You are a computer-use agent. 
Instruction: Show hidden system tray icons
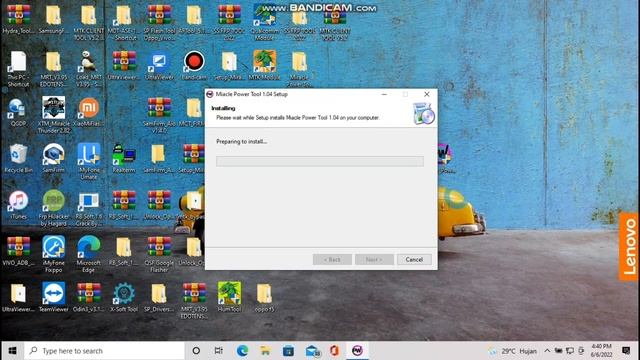click(x=547, y=351)
